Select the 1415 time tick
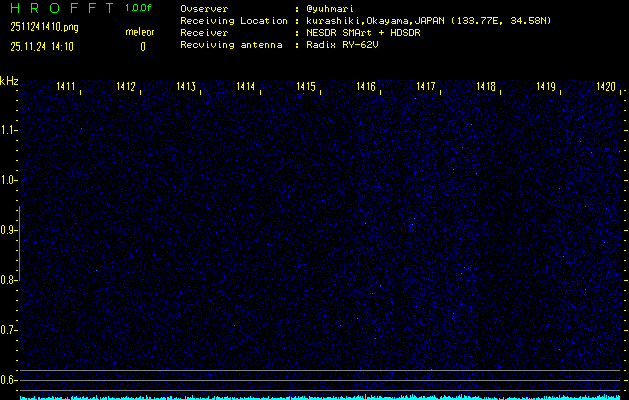The image size is (629, 400). click(306, 88)
